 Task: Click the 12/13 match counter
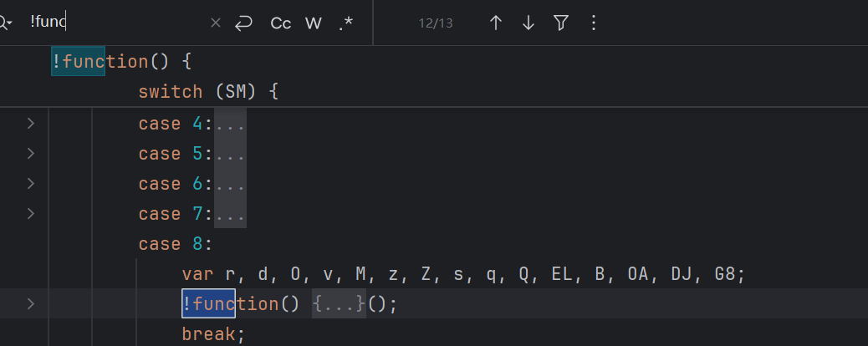point(436,23)
